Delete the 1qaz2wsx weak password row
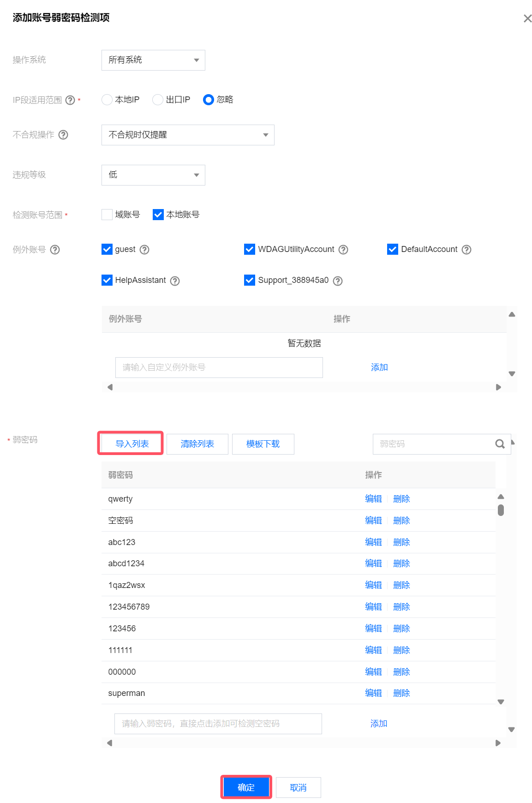 (401, 585)
